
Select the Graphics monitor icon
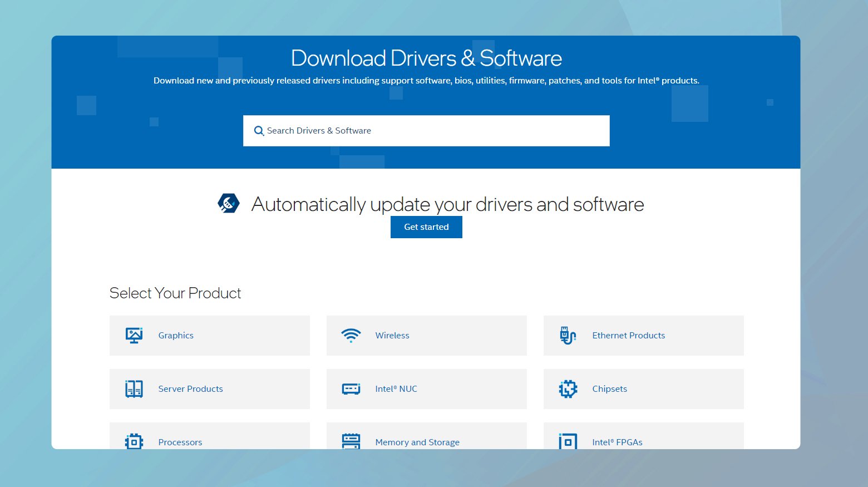click(134, 335)
